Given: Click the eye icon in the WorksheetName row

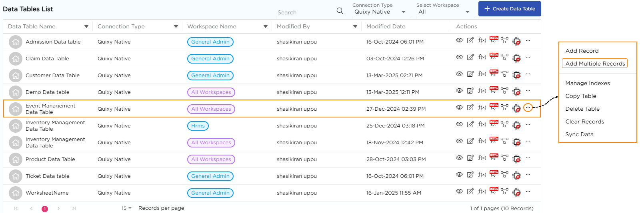Looking at the screenshot, I should [459, 191].
